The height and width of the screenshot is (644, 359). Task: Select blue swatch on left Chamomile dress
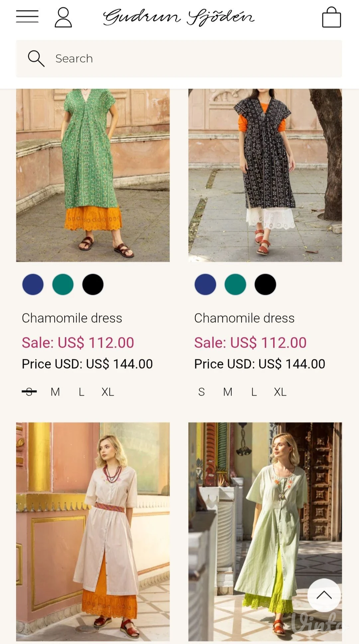[33, 285]
